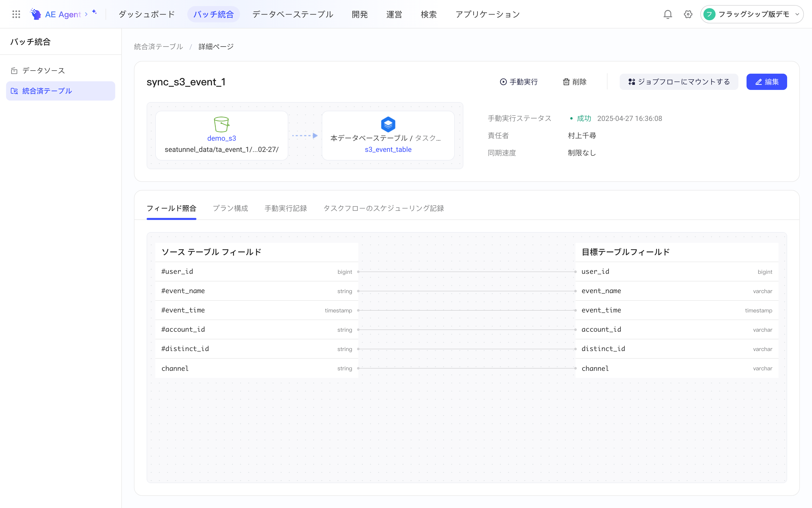Click the pencil icon on 編集
Screen dimensions: 812x508
coord(759,82)
